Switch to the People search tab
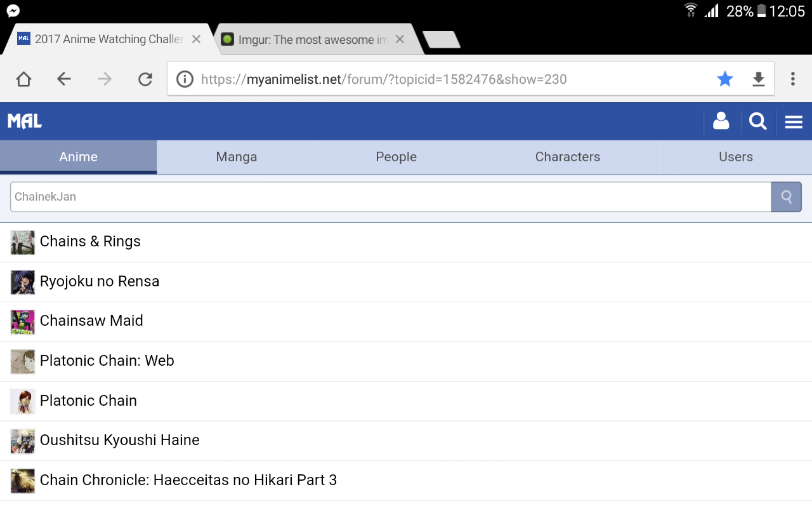The width and height of the screenshot is (812, 508). tap(396, 157)
